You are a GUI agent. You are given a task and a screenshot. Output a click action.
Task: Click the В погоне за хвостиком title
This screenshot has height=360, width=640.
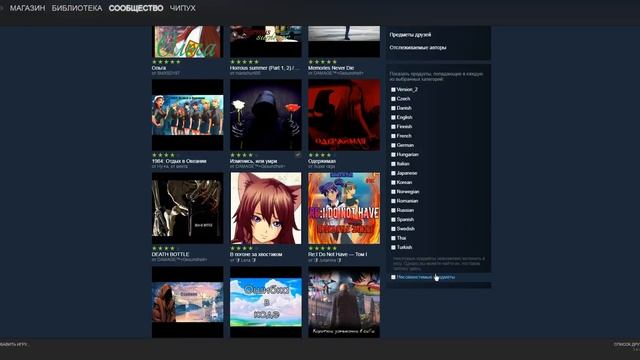pyautogui.click(x=256, y=254)
